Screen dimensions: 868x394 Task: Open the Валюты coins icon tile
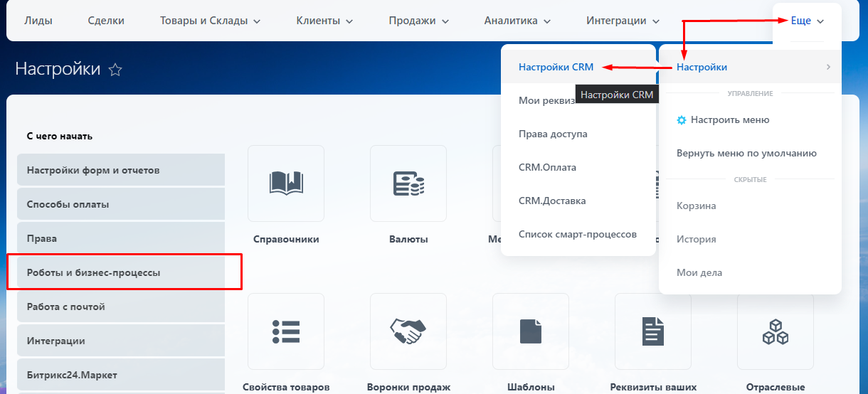[408, 183]
